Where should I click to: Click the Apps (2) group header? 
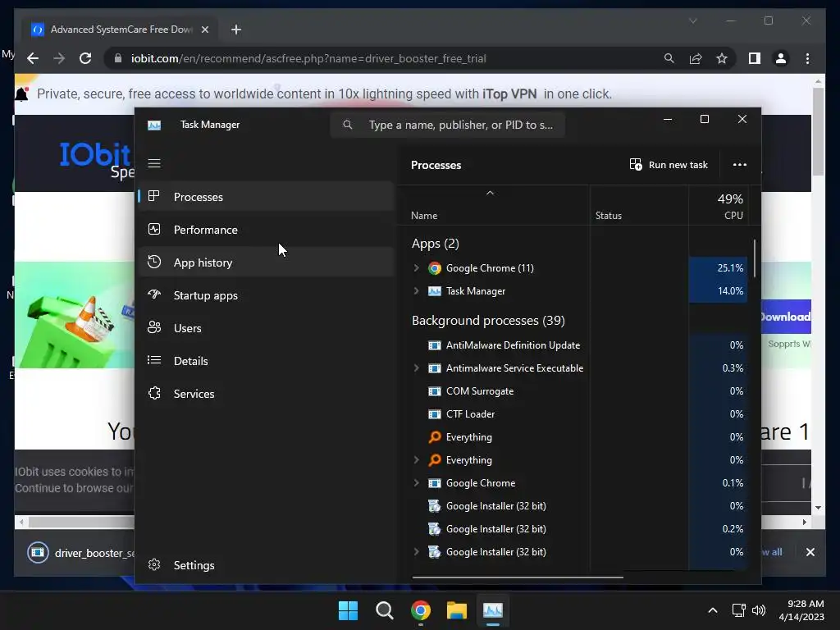[435, 243]
